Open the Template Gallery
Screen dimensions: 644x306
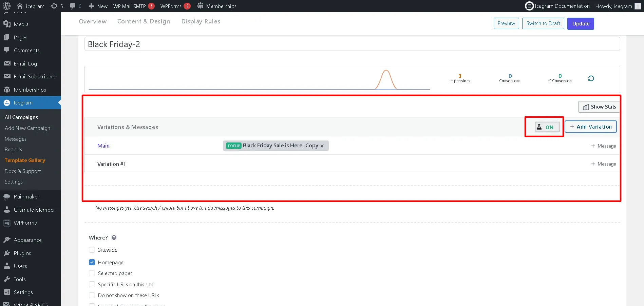(x=25, y=160)
